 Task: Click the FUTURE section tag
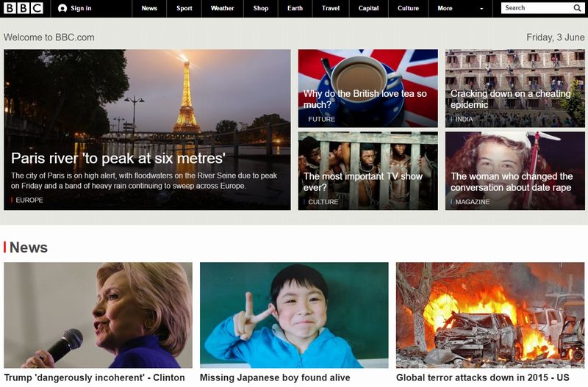coord(321,119)
